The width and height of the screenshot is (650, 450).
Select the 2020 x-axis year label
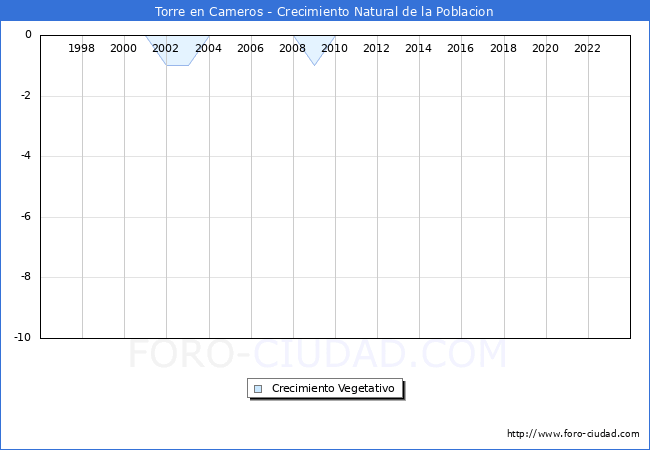coord(545,48)
